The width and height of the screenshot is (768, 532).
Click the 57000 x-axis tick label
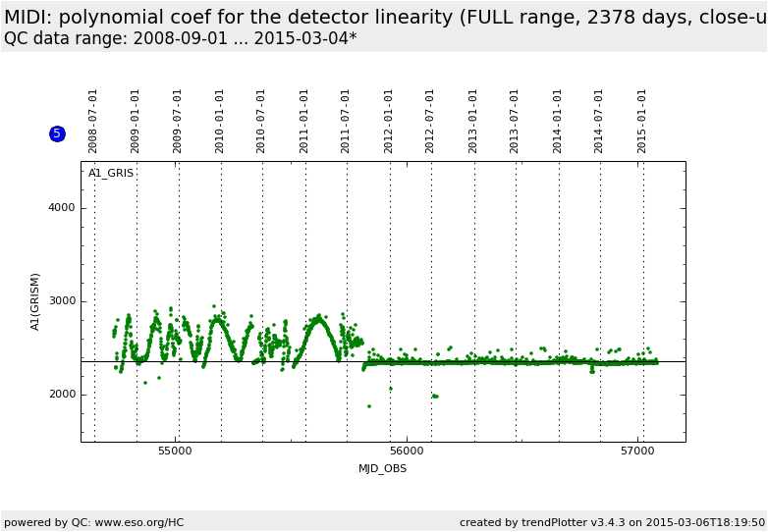coord(637,451)
